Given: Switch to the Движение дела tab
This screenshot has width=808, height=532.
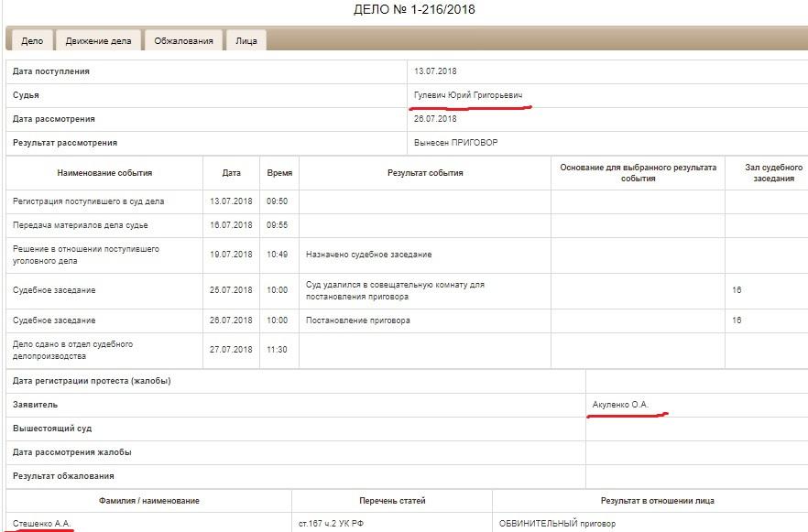Looking at the screenshot, I should pos(100,40).
